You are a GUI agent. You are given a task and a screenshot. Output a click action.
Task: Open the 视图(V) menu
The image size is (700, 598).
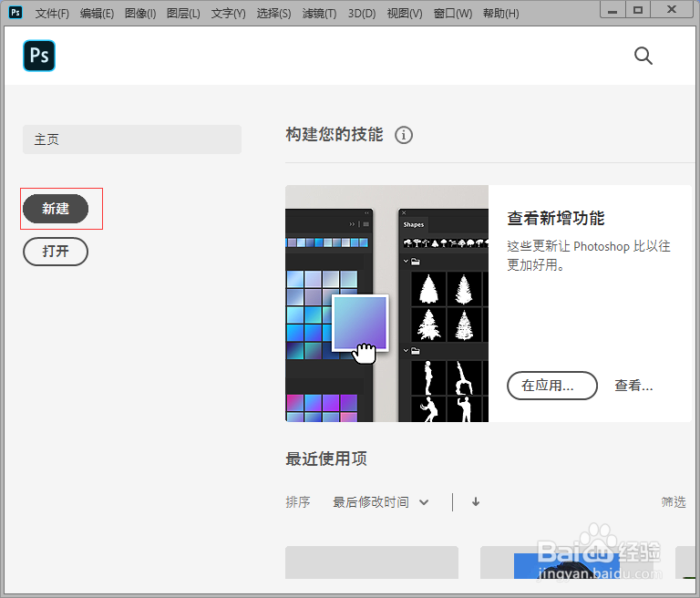click(405, 14)
